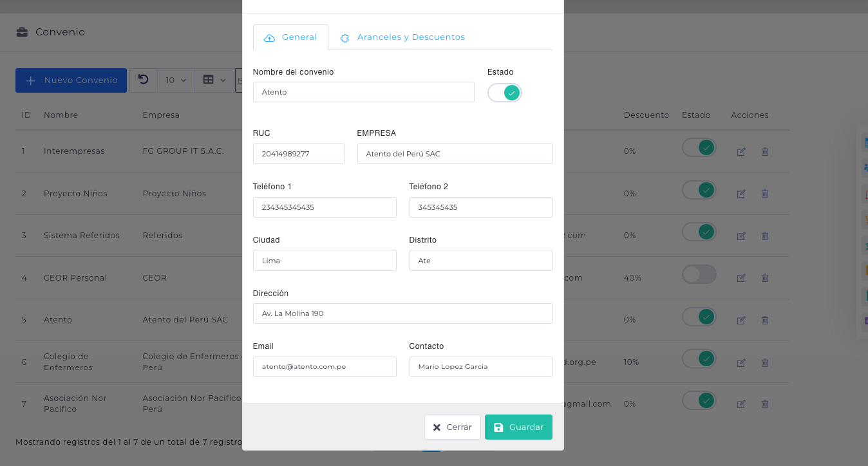Click the Contacto field
Screen dimensions: 868x466
480,366
